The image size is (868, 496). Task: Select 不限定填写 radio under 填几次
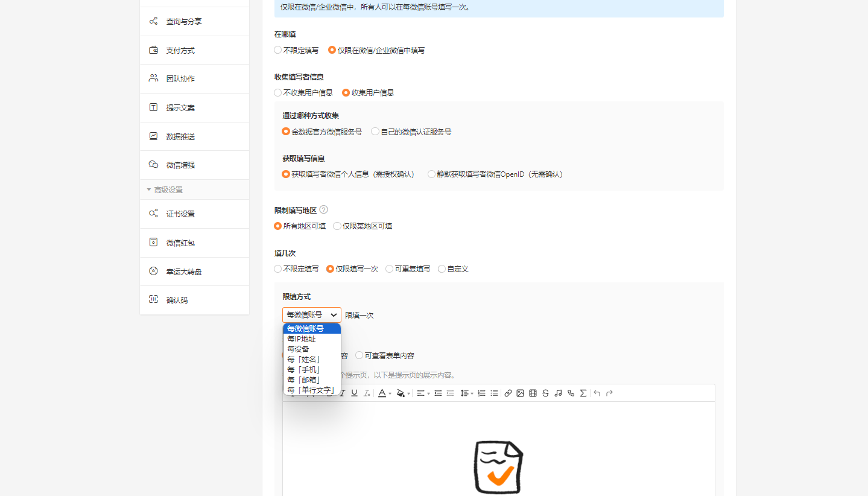(x=278, y=269)
